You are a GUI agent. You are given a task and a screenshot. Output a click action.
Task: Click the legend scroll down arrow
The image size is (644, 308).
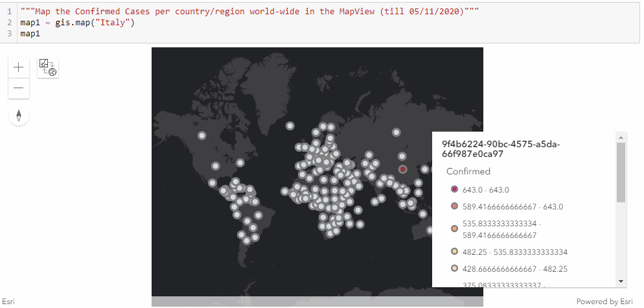[621, 281]
